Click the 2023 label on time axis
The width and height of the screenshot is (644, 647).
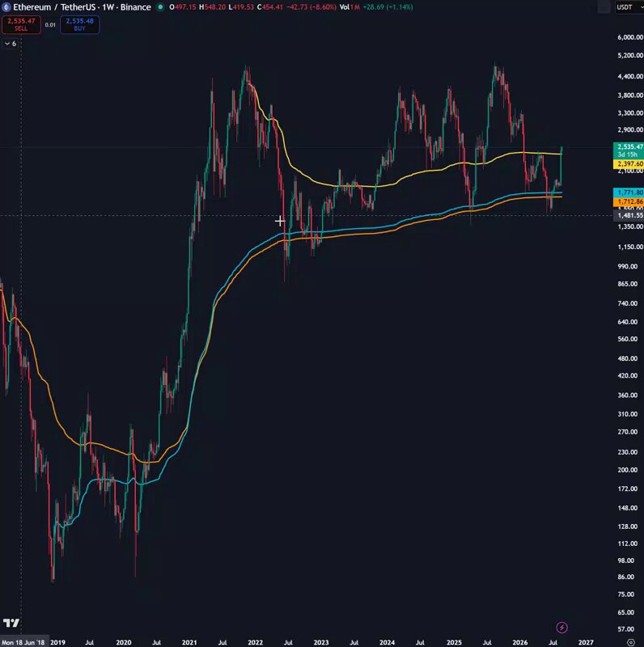point(321,642)
